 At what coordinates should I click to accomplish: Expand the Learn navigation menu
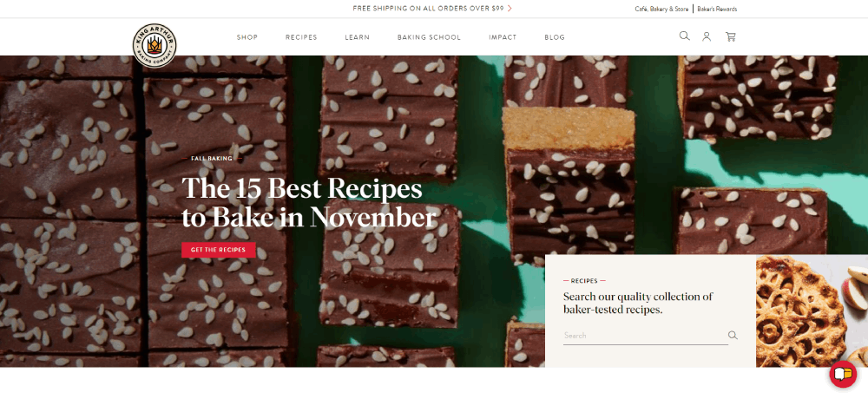[x=357, y=37]
